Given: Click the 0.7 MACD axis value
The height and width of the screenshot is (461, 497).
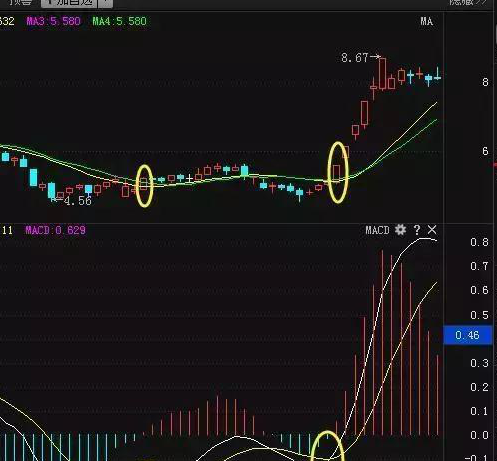Looking at the screenshot, I should pyautogui.click(x=479, y=266).
